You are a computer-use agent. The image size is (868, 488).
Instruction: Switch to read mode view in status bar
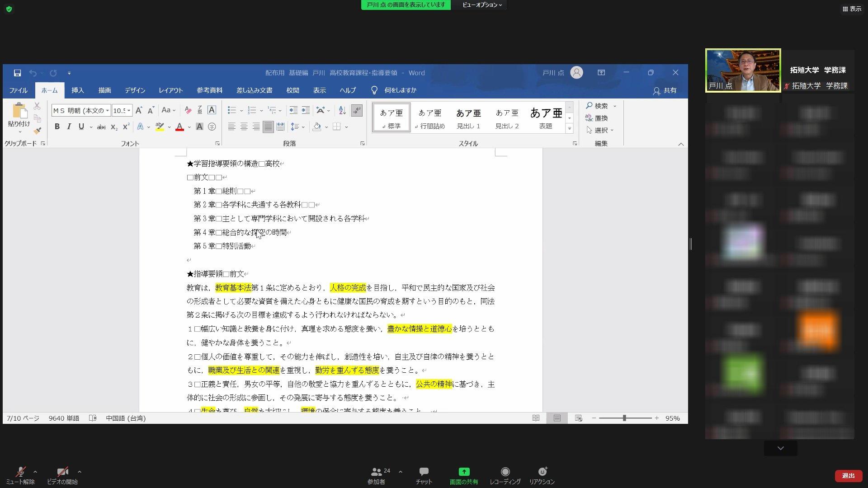tap(536, 418)
